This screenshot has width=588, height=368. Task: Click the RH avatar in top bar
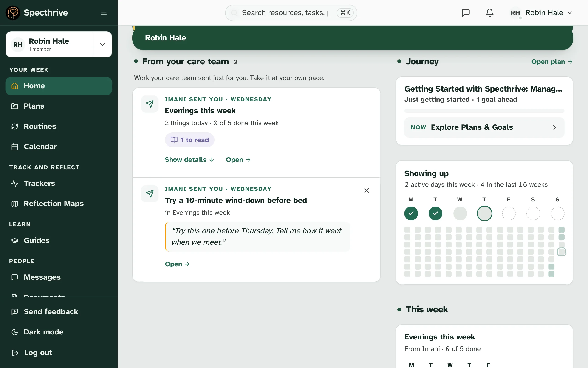515,13
